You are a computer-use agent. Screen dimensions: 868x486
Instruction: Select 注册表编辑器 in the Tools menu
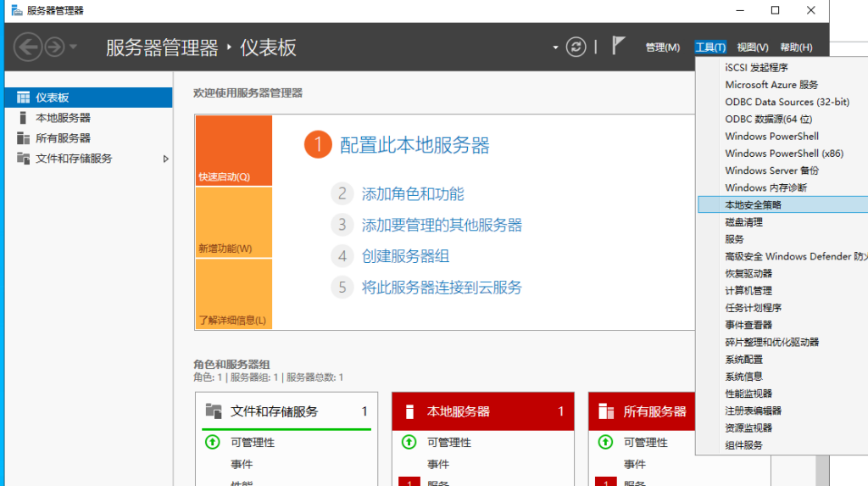click(x=754, y=411)
